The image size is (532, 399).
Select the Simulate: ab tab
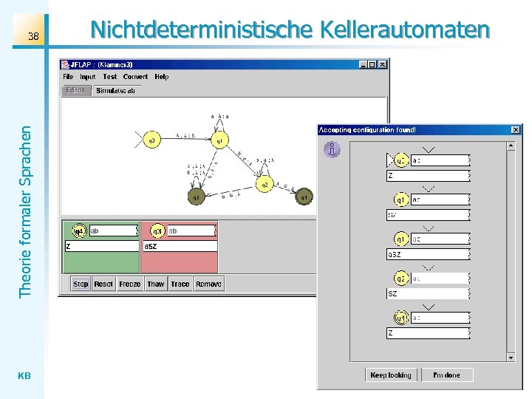115,91
